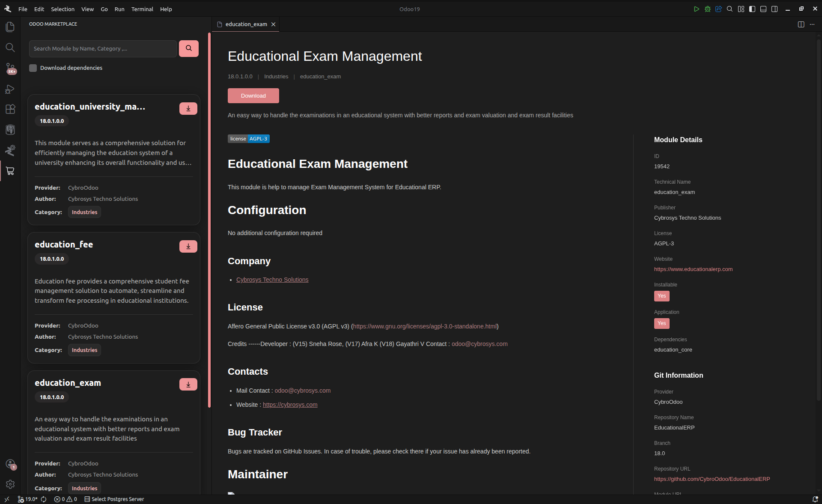Open the Run and Debug view
This screenshot has width=822, height=504.
(10, 89)
